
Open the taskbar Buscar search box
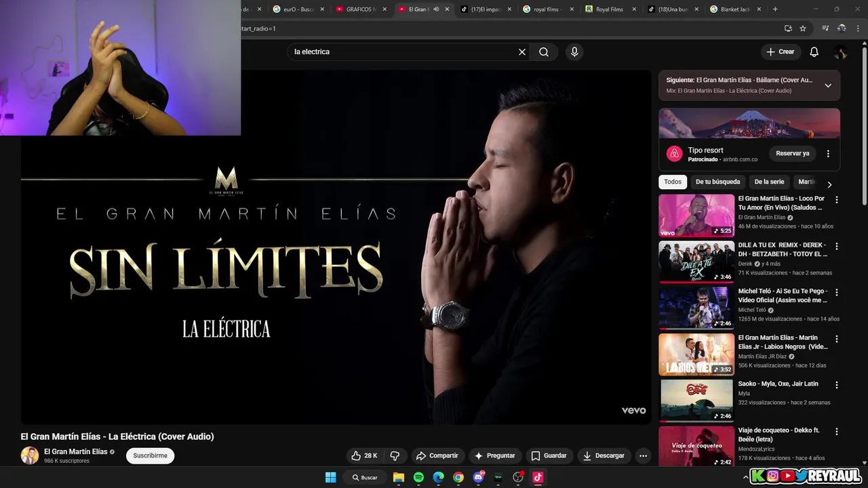coord(365,477)
